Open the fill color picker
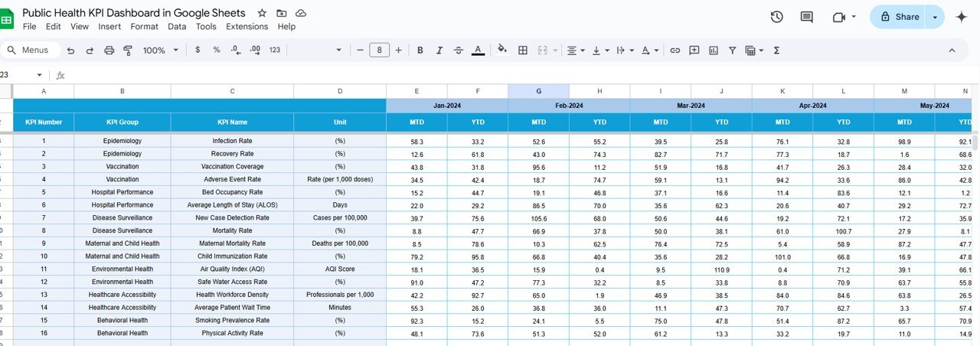980x346 pixels. 502,50
